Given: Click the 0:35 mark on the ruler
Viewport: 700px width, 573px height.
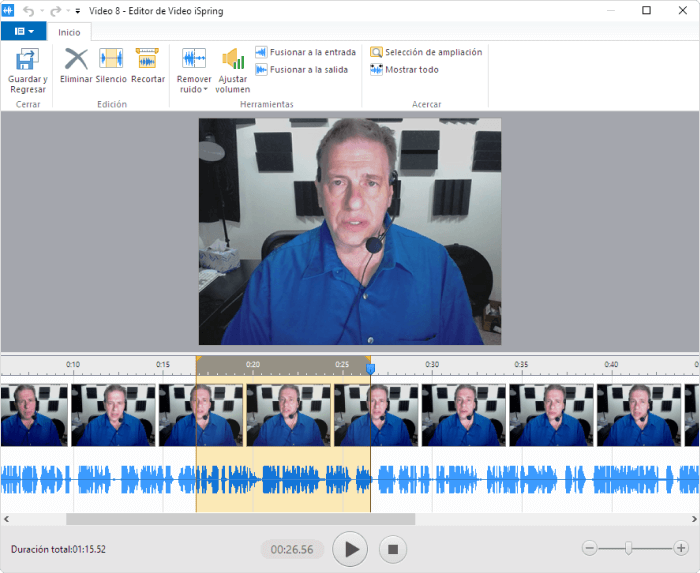Looking at the screenshot, I should coord(521,364).
